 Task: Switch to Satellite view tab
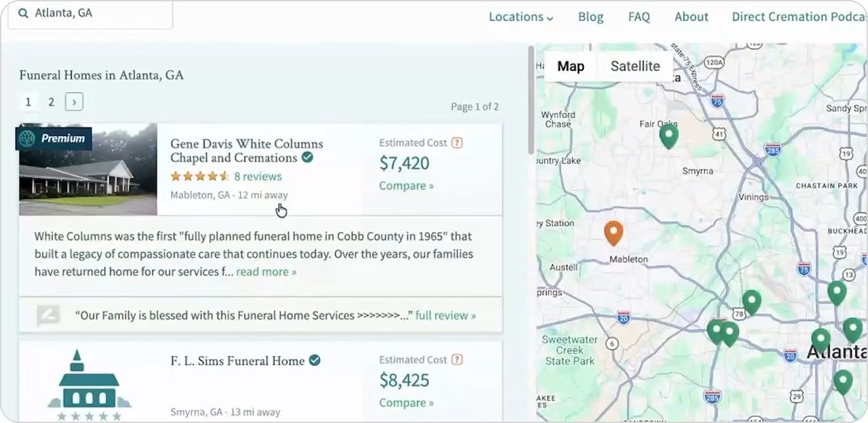click(635, 66)
